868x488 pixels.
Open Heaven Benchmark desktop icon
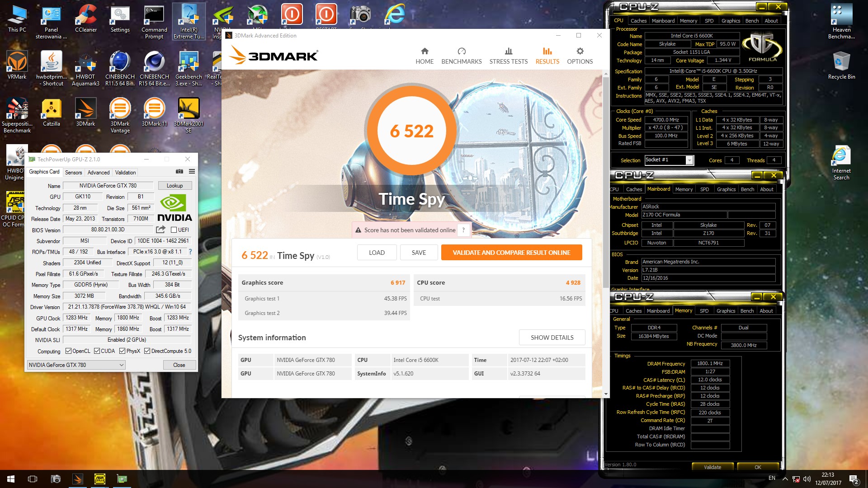pos(841,22)
